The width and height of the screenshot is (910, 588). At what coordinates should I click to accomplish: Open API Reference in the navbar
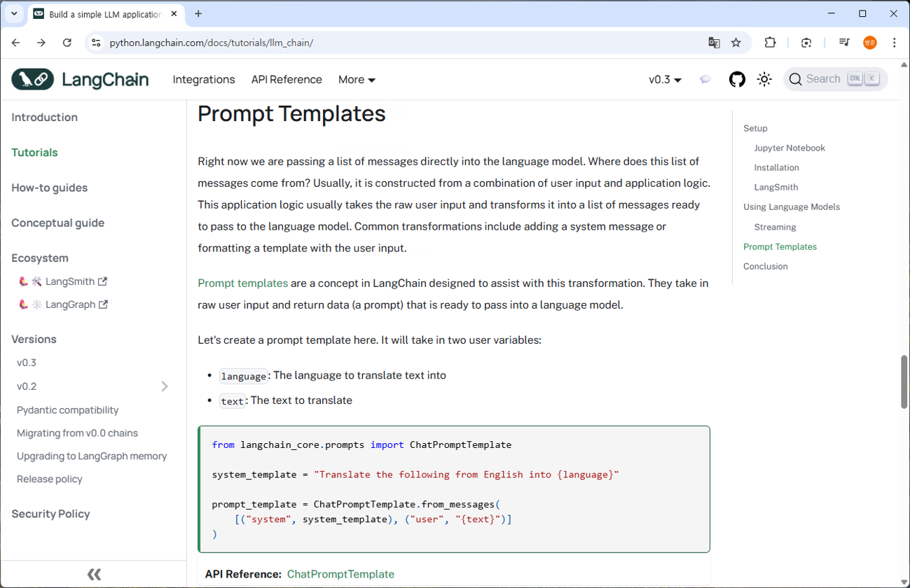(287, 80)
